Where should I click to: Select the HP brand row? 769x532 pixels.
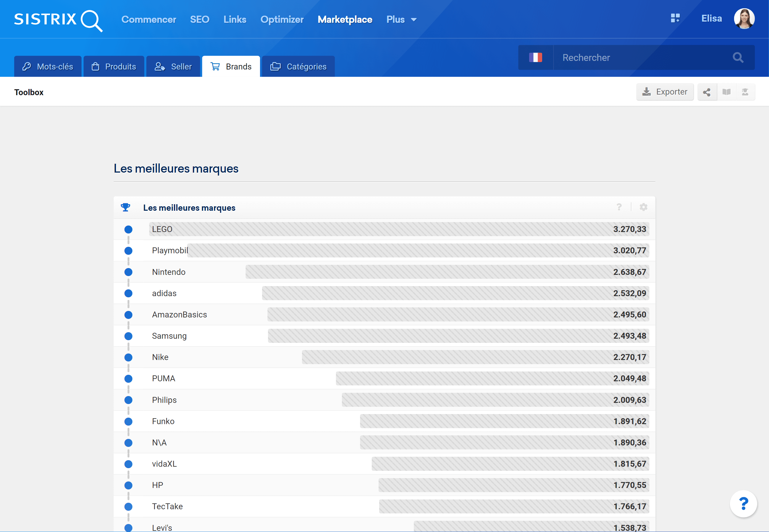(384, 485)
